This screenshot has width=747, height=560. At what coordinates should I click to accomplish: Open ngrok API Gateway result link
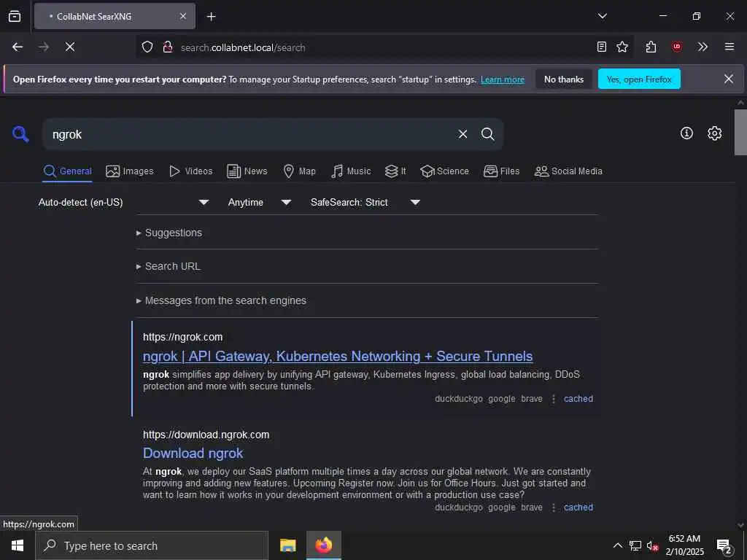338,357
